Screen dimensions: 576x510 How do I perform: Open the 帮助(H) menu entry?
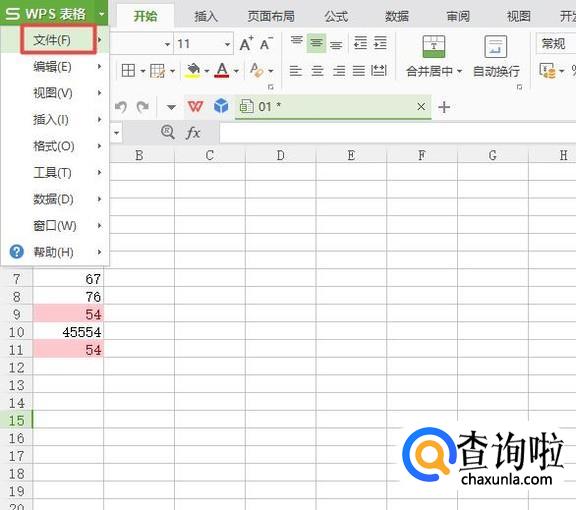55,252
